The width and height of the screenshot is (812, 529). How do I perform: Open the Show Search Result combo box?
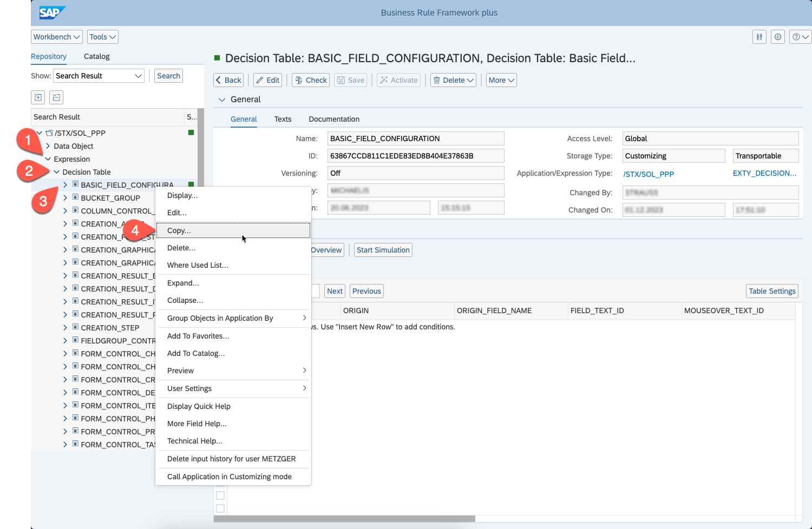99,76
